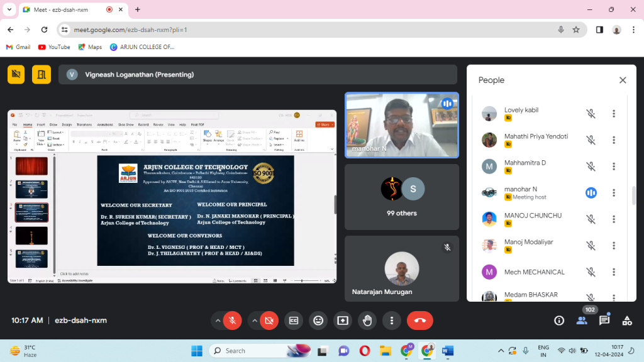Leave the call with the red hang-up button
This screenshot has width=644, height=362.
pos(419,321)
